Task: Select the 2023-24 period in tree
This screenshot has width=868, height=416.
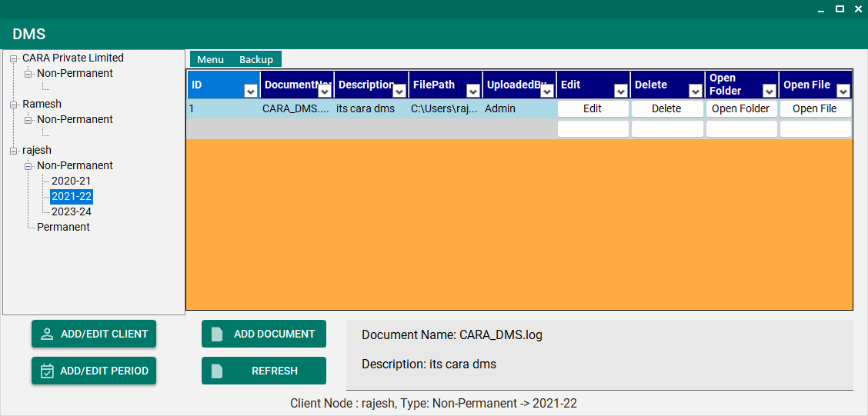Action: pos(71,211)
